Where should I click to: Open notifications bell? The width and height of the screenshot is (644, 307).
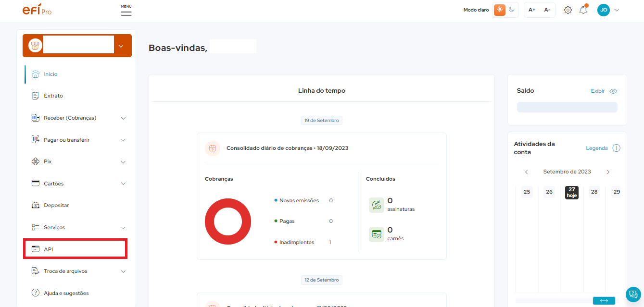[x=583, y=10]
